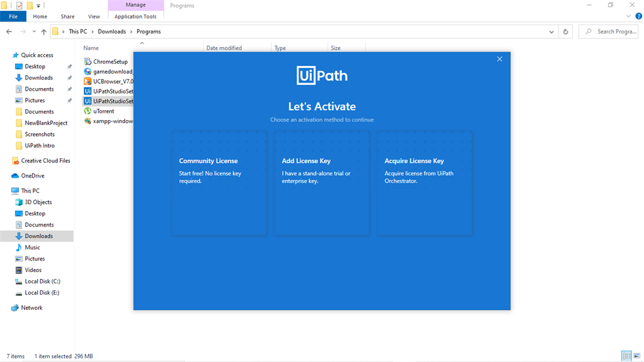Viewport: 644px width, 362px height.
Task: Click the Explorer folder icon in title bar
Action: [4, 5]
